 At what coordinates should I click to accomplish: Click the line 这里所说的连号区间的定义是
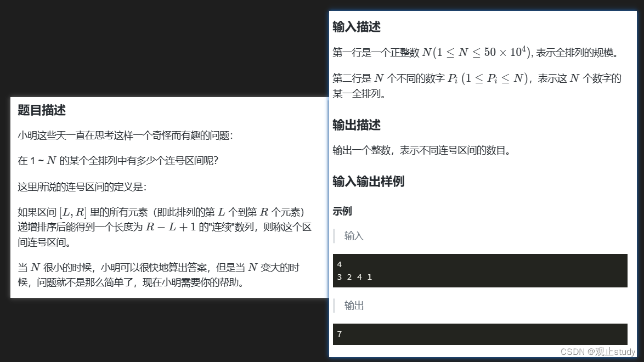click(82, 187)
